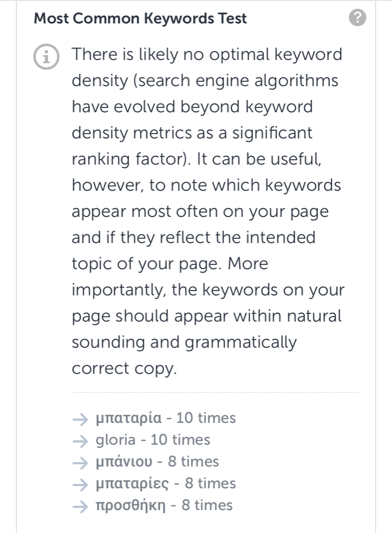
Task: Click the keyword μπαταρίες
Action: click(132, 484)
